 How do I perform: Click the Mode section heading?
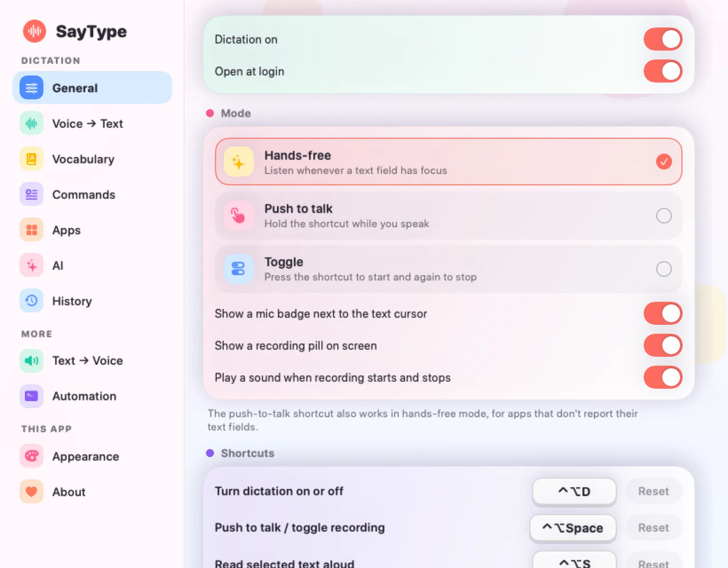[236, 113]
